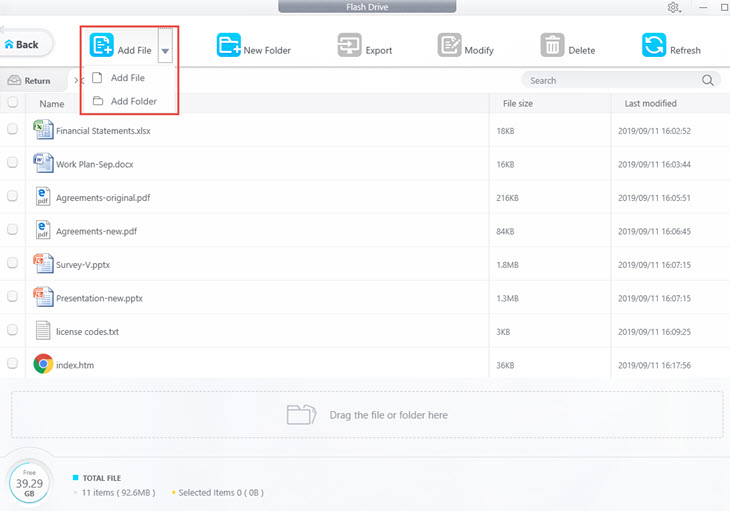
Task: Click the text file icon of license codes.txt
Action: click(43, 330)
